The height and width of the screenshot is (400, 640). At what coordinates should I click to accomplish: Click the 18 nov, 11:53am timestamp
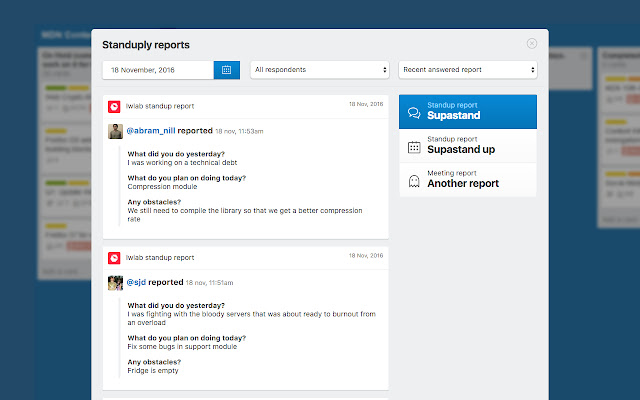(239, 131)
